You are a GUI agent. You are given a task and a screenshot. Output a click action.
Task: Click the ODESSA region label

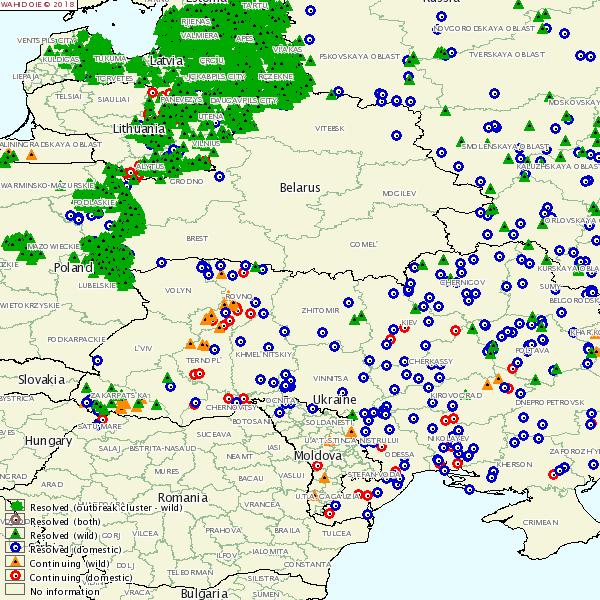[399, 454]
